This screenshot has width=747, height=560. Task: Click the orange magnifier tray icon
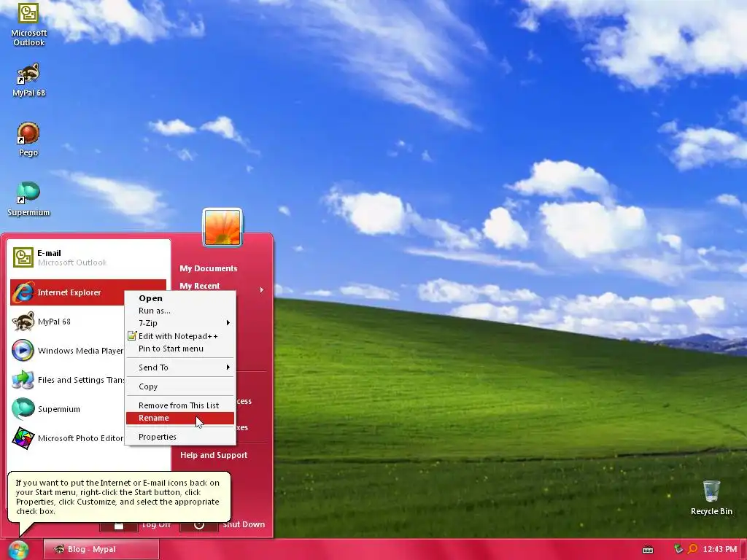click(692, 549)
